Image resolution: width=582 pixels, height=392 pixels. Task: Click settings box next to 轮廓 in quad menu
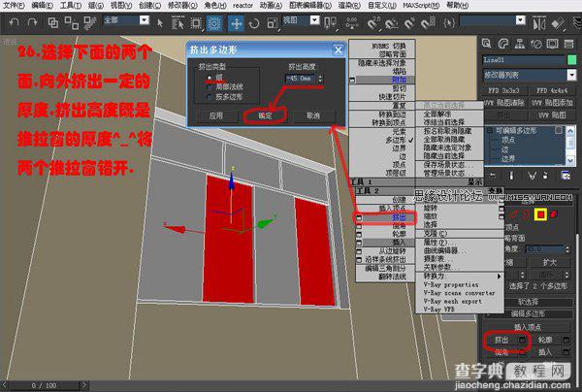click(359, 234)
